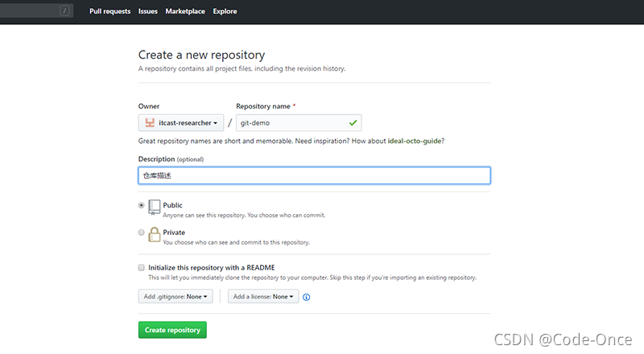The height and width of the screenshot is (354, 644).
Task: Expand the itcast-researcher owner dropdown
Action: tap(181, 123)
